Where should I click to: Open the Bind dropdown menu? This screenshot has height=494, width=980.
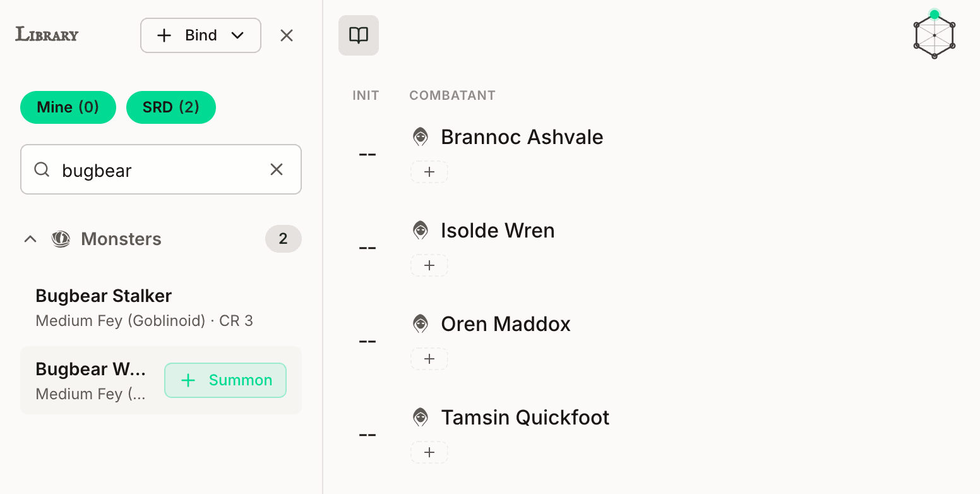pyautogui.click(x=201, y=35)
